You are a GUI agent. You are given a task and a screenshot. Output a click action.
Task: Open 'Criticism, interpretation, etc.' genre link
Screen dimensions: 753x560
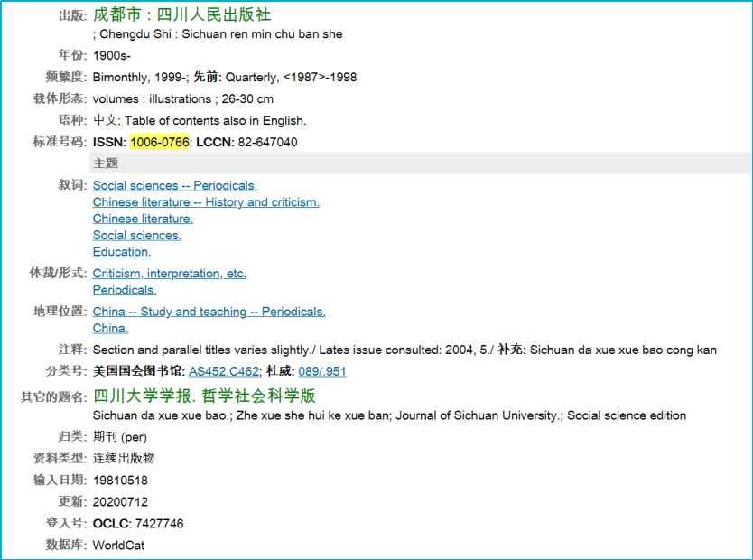170,274
